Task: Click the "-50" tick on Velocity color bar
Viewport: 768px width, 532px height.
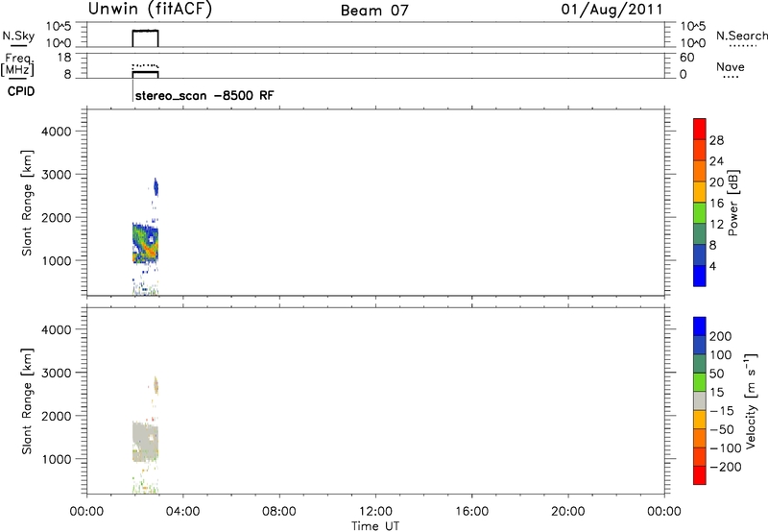Action: (722, 429)
